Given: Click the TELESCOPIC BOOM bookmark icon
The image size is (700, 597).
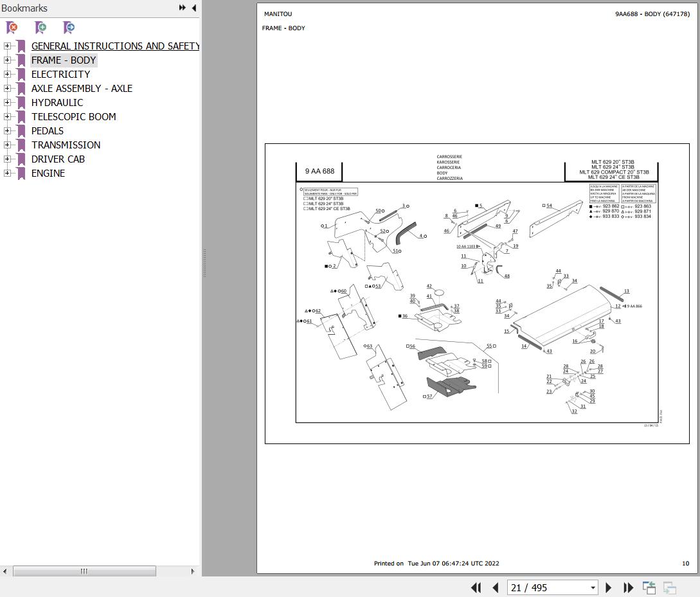Looking at the screenshot, I should (x=21, y=117).
